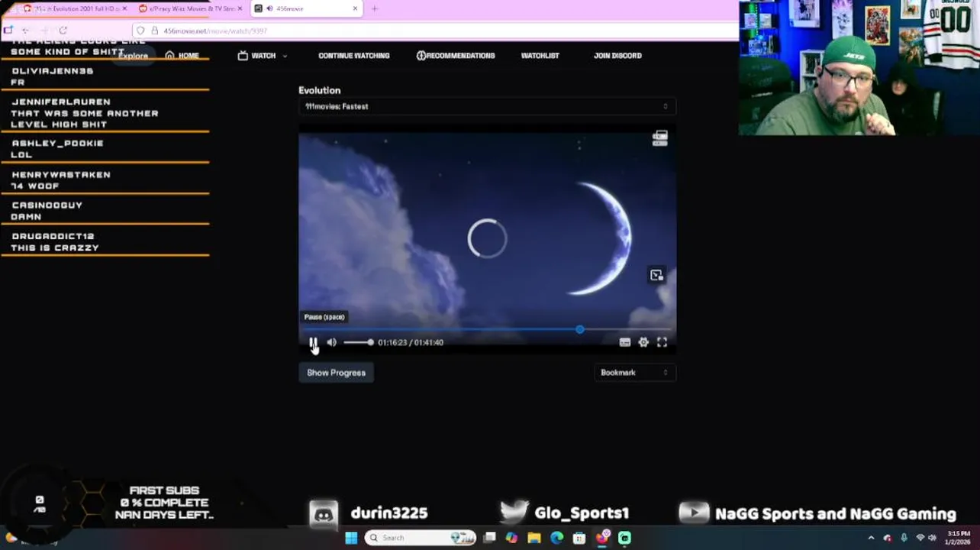
Task: Open Copilot from the taskbar
Action: tap(511, 538)
